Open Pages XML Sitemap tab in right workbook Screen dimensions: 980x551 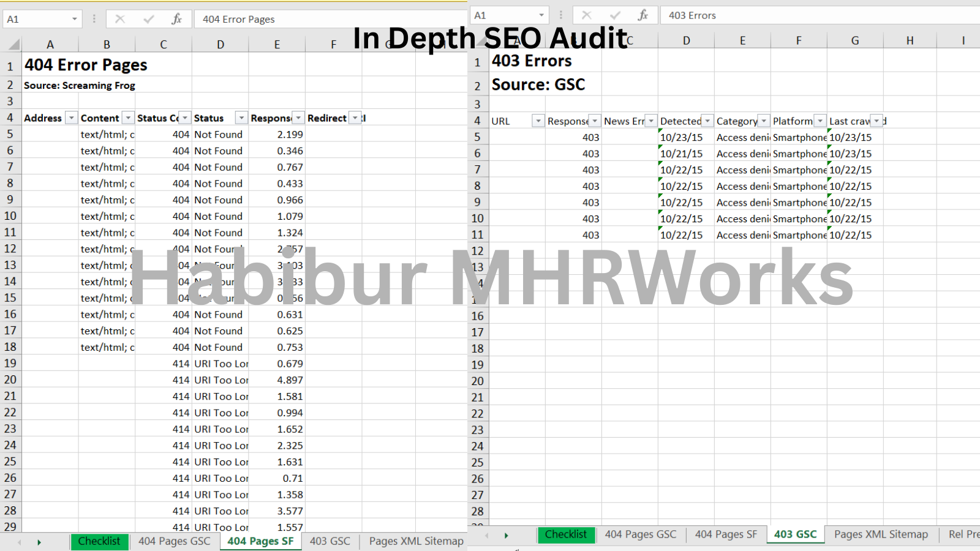pyautogui.click(x=881, y=534)
